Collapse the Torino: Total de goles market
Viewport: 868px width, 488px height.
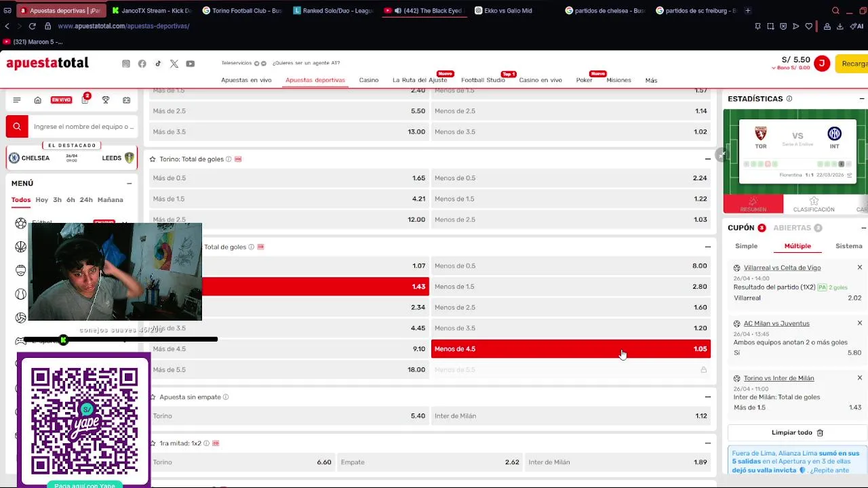click(707, 159)
